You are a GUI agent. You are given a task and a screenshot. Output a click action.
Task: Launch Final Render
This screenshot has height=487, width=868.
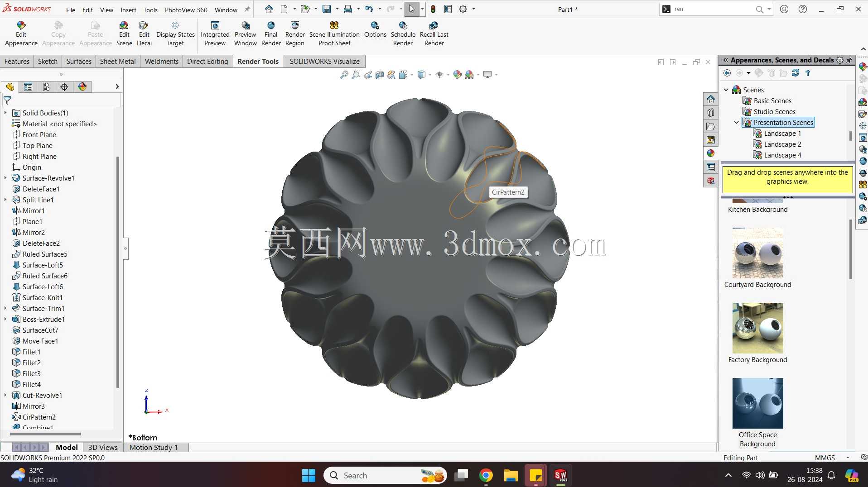[x=271, y=33]
